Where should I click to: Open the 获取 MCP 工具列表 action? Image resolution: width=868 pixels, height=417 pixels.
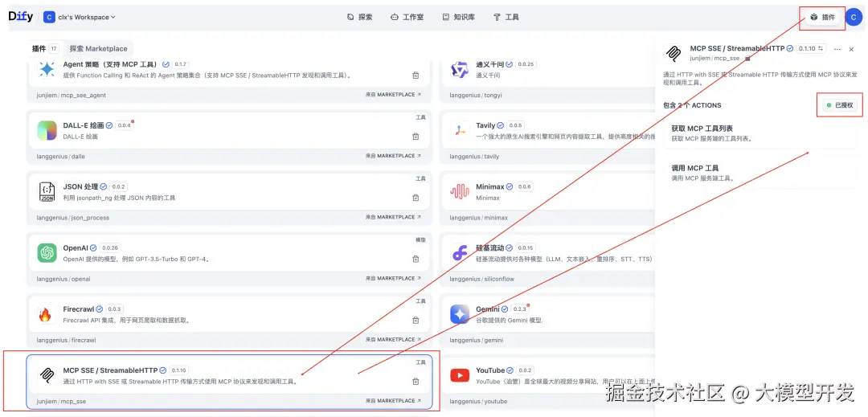pos(760,133)
